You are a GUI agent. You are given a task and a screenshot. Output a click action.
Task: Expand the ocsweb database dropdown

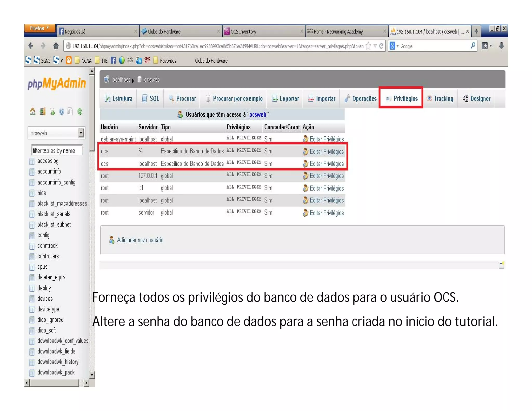tap(81, 133)
